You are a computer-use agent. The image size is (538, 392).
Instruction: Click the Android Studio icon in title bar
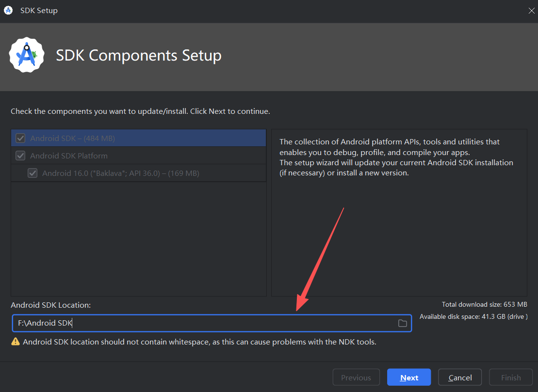8,10
